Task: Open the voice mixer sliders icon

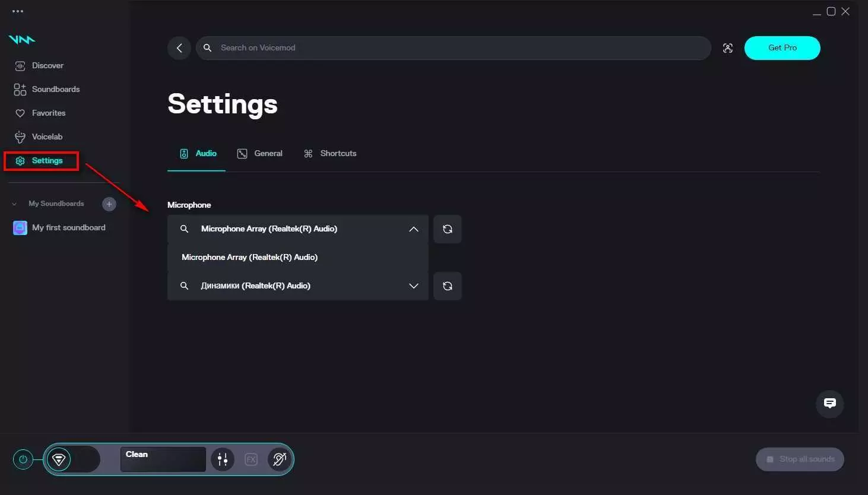Action: pyautogui.click(x=223, y=459)
